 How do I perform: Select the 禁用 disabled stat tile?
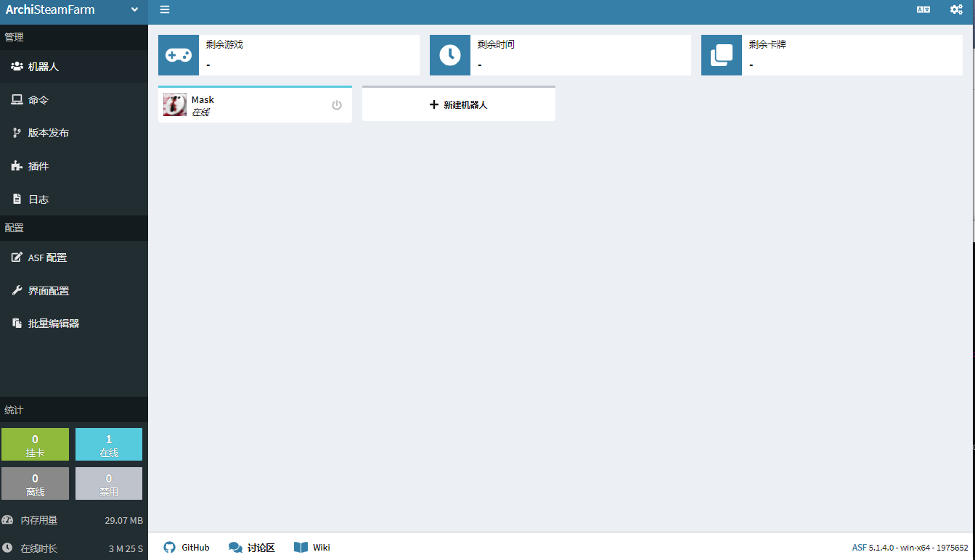pyautogui.click(x=109, y=483)
